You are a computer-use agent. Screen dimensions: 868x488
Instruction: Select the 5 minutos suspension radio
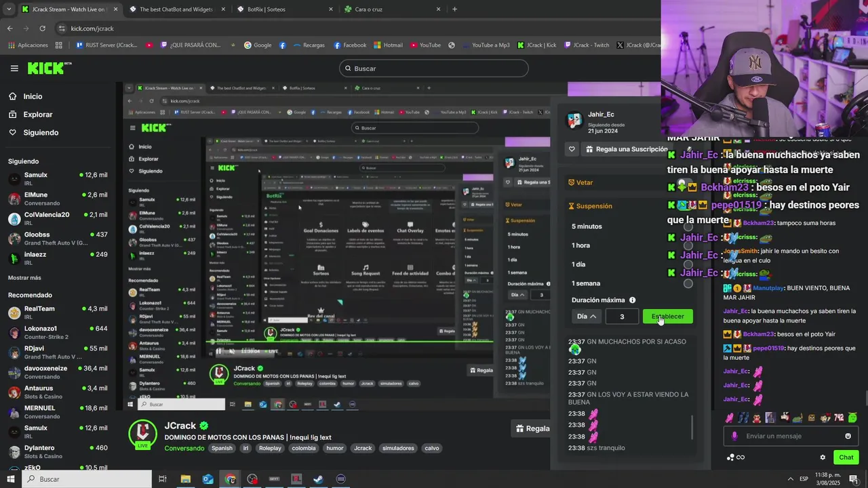coord(688,227)
